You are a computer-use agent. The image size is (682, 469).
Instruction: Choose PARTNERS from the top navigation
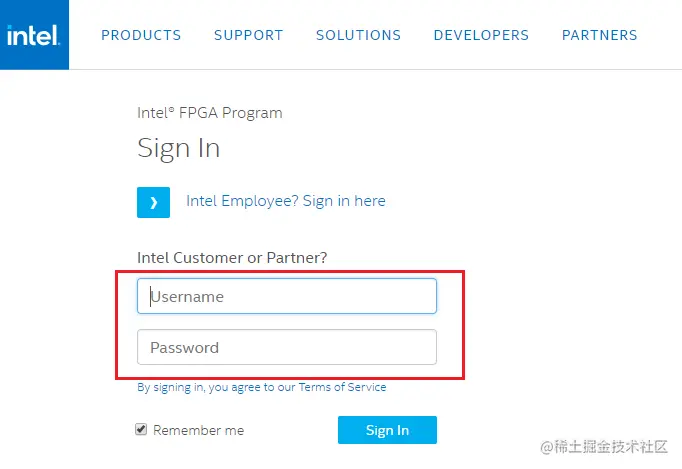point(599,35)
